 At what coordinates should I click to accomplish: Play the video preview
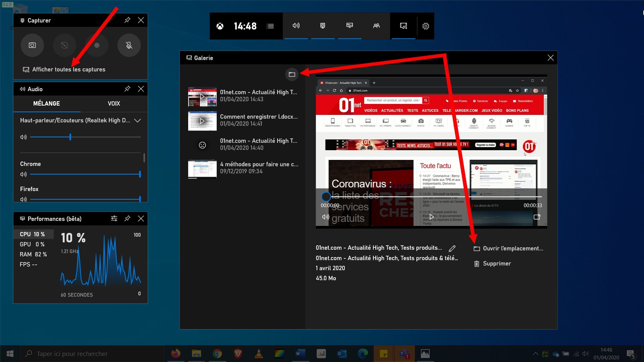[x=432, y=217]
